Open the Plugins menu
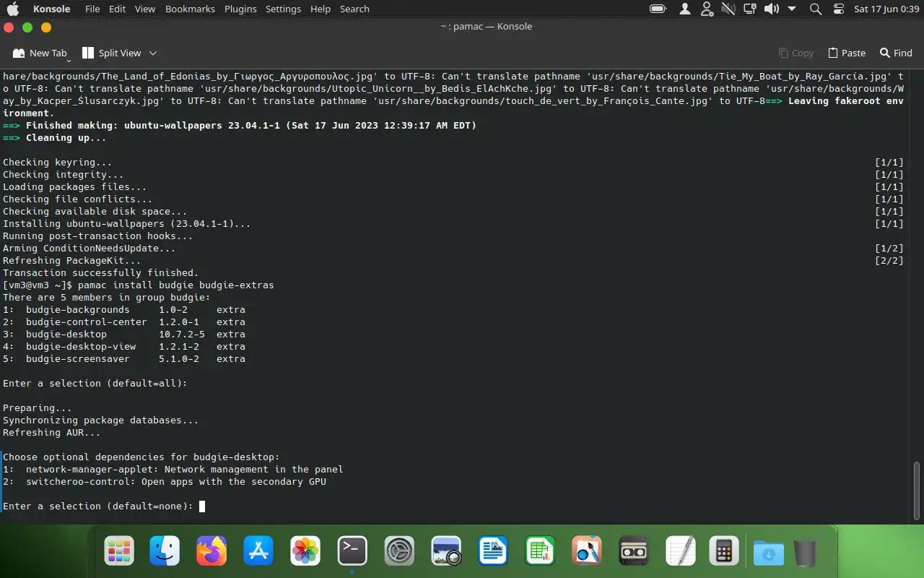Screen dimensions: 924x578 [240, 9]
